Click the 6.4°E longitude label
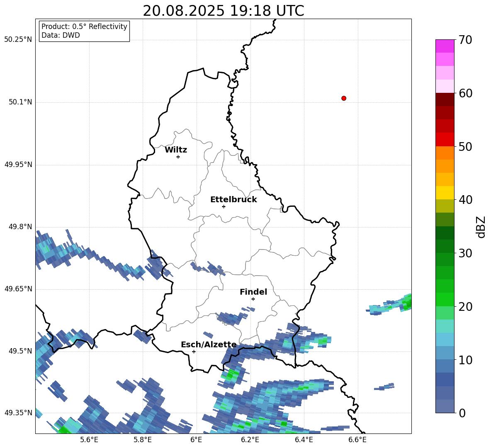 [304, 440]
